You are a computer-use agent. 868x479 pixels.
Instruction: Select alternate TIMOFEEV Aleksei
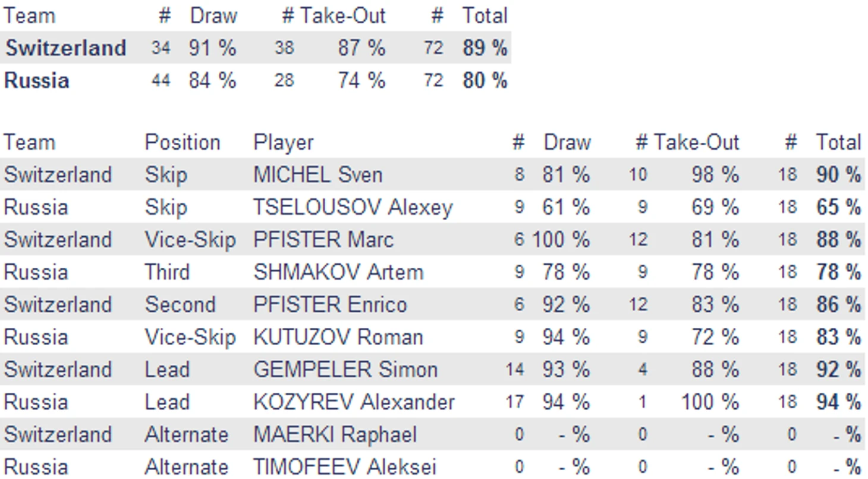pos(345,467)
